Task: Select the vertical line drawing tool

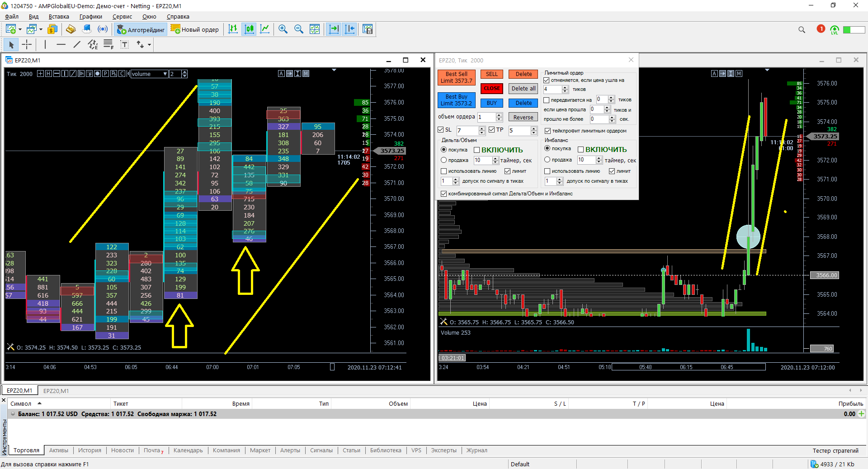Action: 45,44
